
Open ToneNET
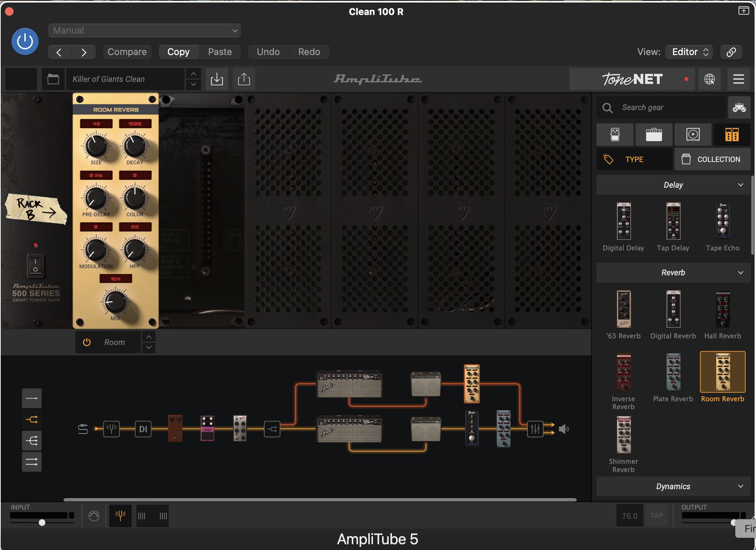tap(632, 79)
